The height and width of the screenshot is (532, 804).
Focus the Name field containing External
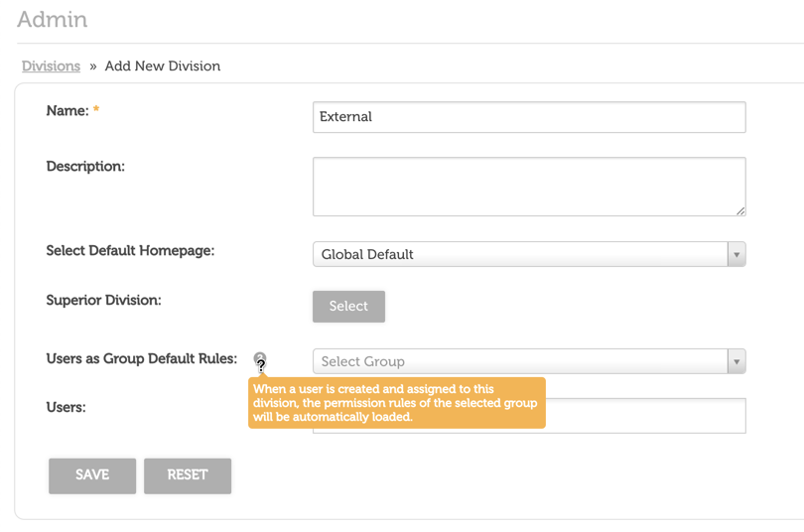tap(528, 117)
